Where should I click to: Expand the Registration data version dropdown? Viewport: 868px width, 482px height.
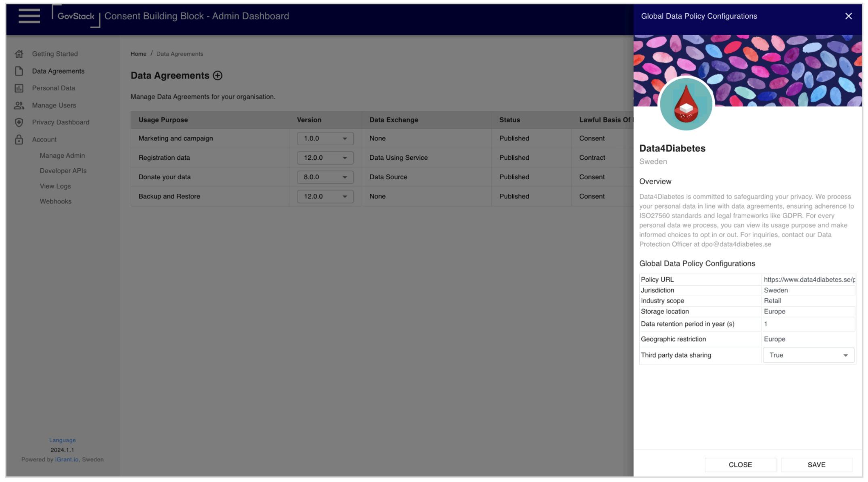[325, 158]
